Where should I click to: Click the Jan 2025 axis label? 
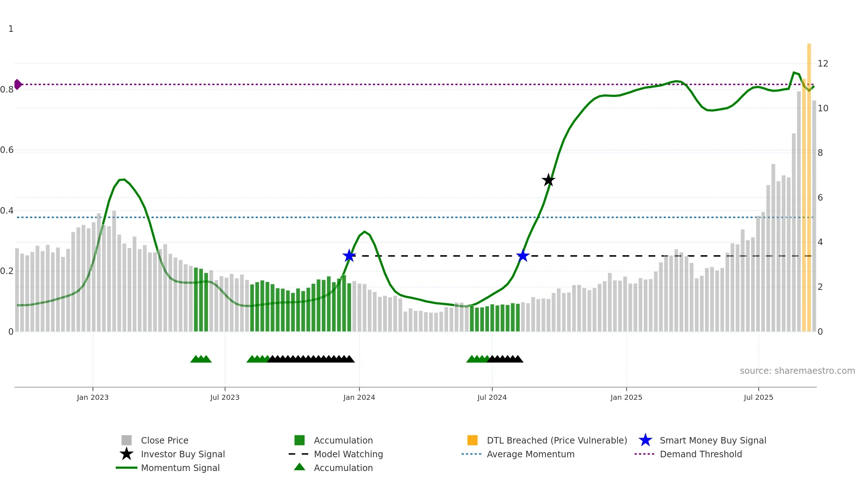[x=626, y=398]
